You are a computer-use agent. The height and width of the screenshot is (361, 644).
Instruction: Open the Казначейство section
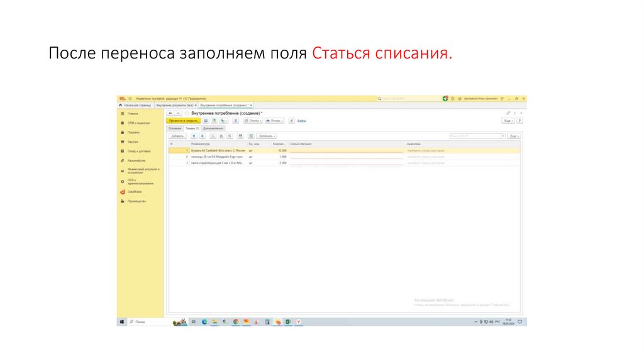pos(140,161)
